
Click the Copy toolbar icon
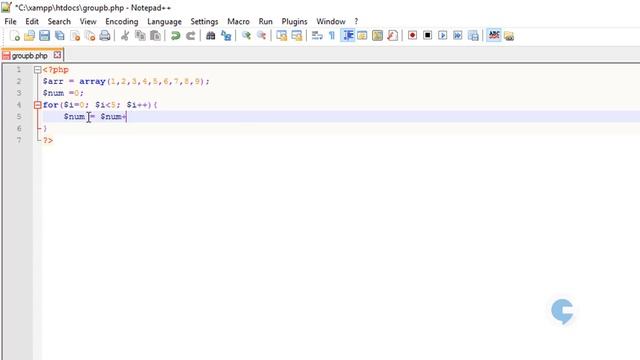coord(140,36)
